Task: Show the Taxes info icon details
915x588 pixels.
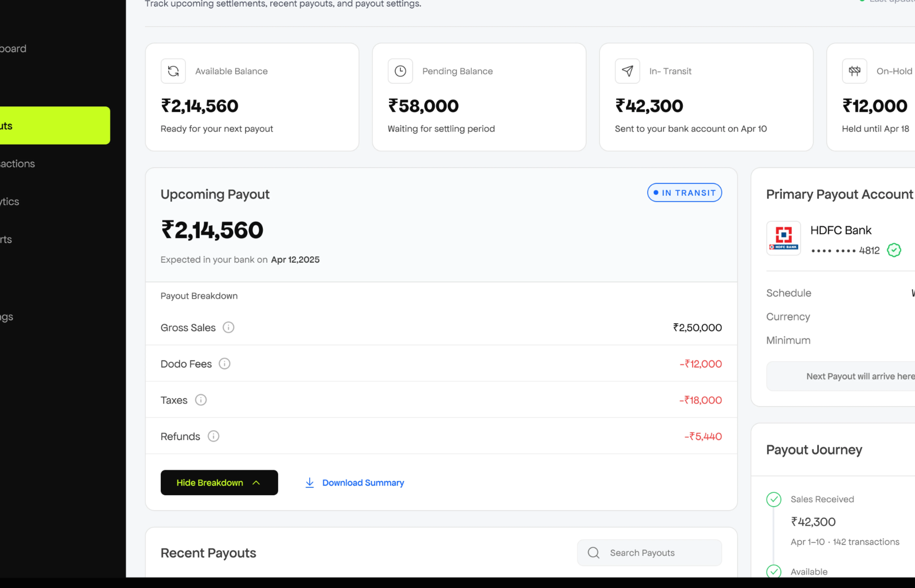Action: (x=201, y=400)
